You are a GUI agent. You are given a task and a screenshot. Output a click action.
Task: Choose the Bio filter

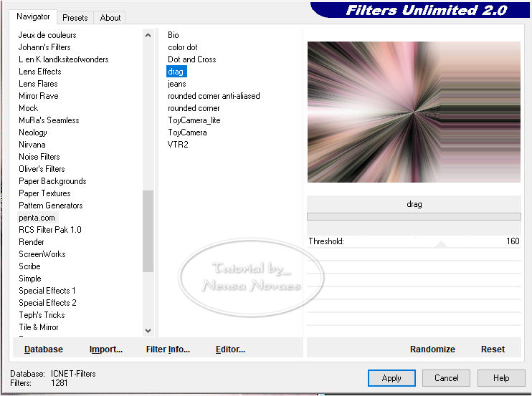[174, 35]
